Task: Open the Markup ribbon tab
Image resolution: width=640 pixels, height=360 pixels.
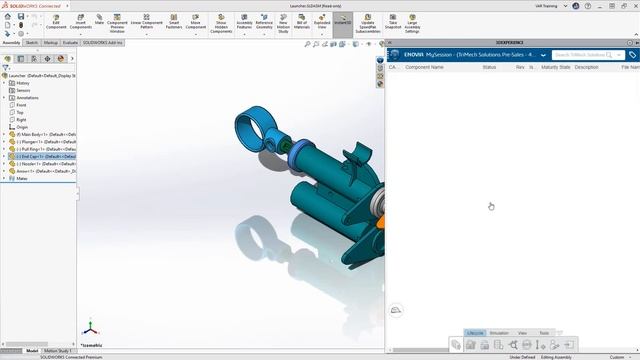Action: (51, 42)
